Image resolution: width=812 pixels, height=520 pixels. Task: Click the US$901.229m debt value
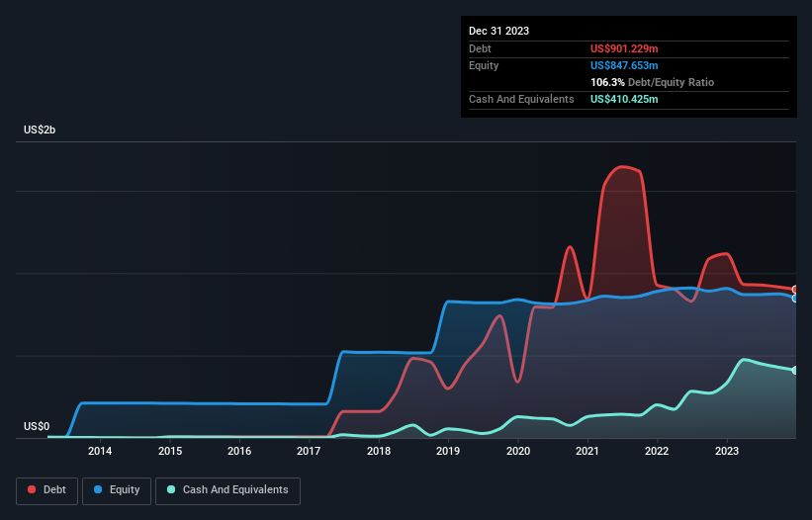624,48
